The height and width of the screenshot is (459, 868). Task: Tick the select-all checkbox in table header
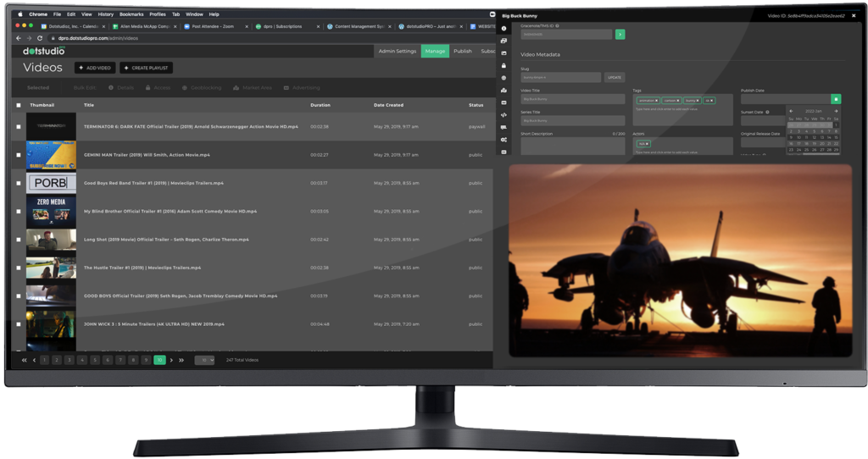pos(19,105)
